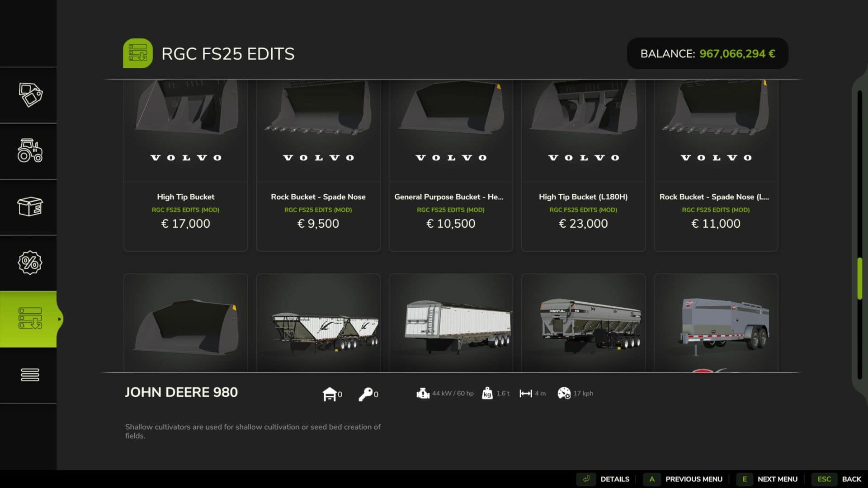Viewport: 868px width, 488px height.
Task: Open the sales percent badge icon
Action: tap(30, 263)
